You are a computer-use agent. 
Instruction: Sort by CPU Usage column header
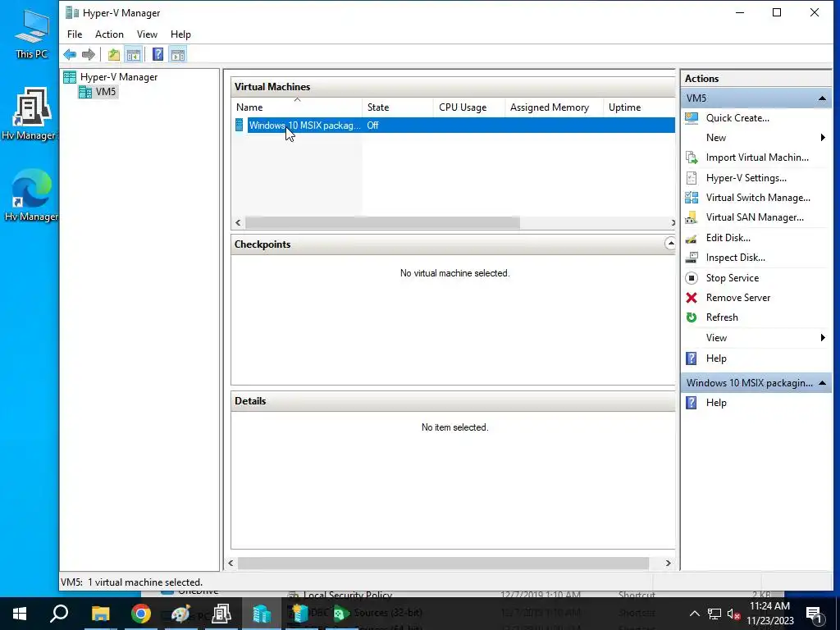click(468, 107)
